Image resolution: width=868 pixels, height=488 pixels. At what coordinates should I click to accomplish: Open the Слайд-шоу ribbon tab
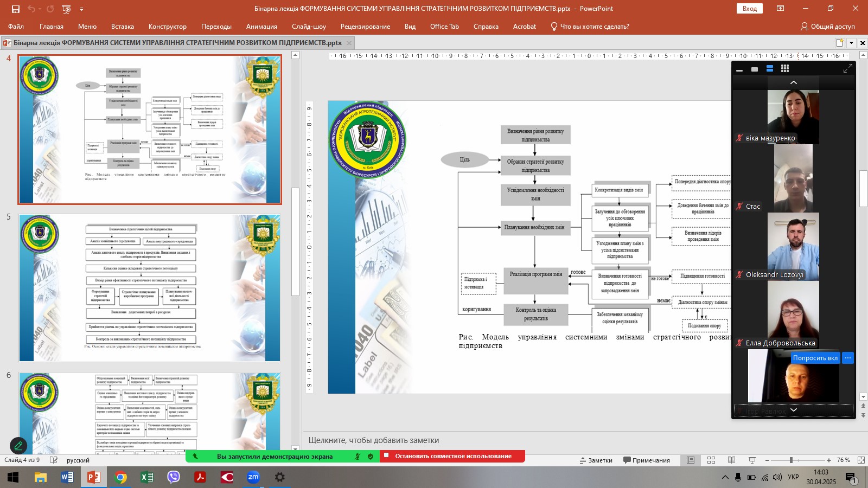[x=309, y=26]
